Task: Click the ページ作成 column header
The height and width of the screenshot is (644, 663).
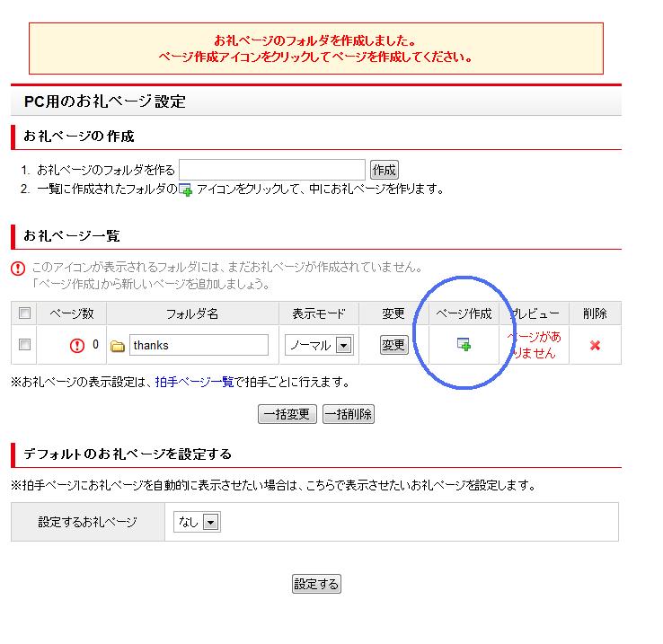Action: click(x=464, y=313)
